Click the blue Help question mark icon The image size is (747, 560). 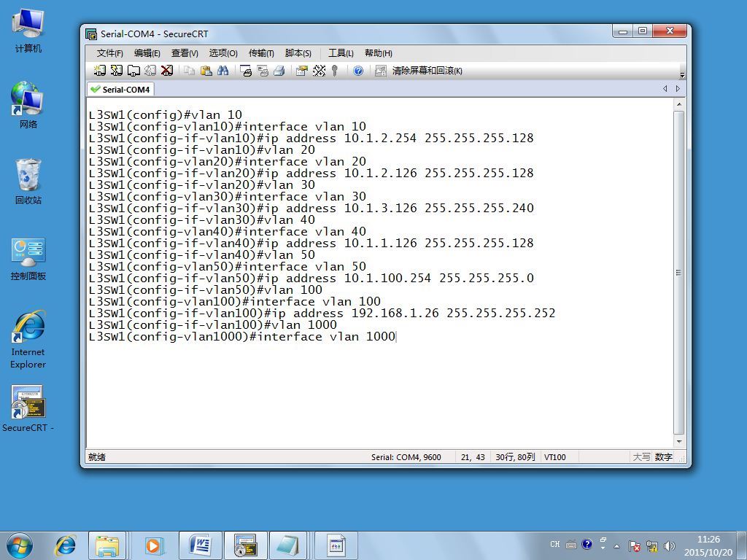[358, 71]
